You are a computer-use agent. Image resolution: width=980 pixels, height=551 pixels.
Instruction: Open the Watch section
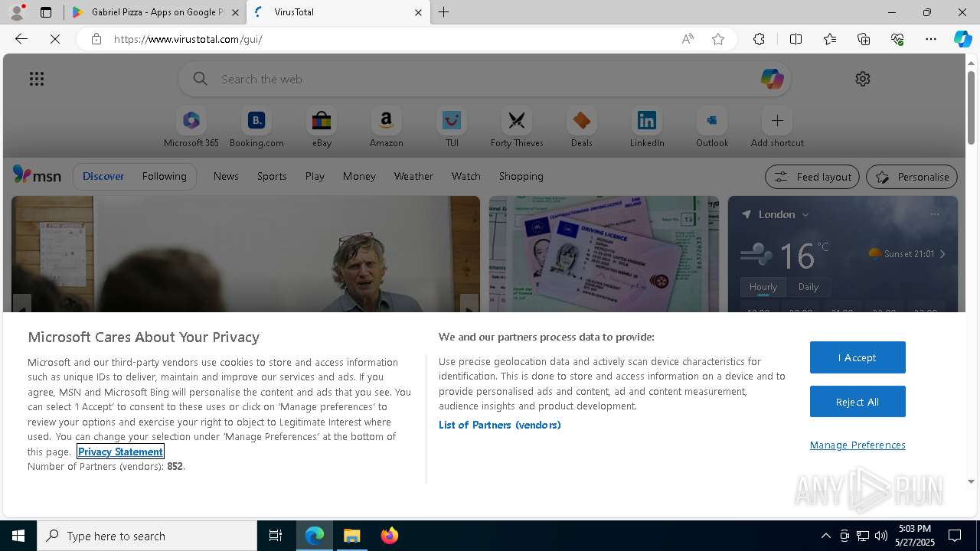point(466,176)
